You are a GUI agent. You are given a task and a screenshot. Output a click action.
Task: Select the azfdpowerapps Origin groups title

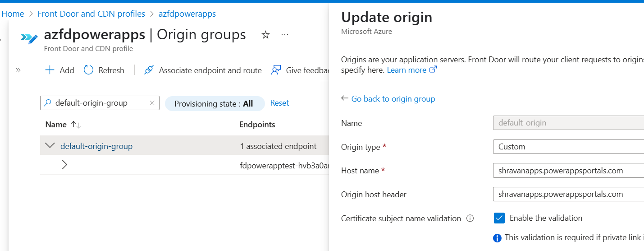coord(145,35)
